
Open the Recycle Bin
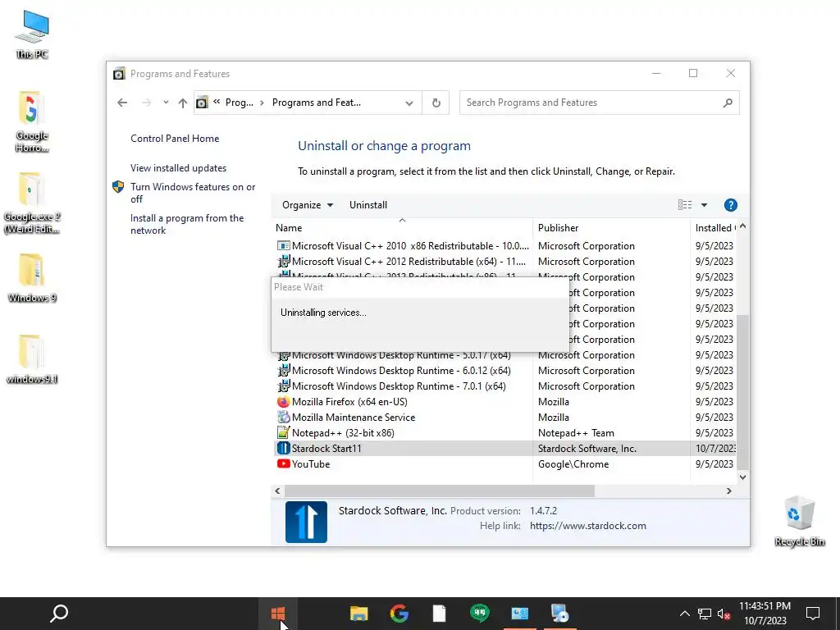click(x=799, y=521)
